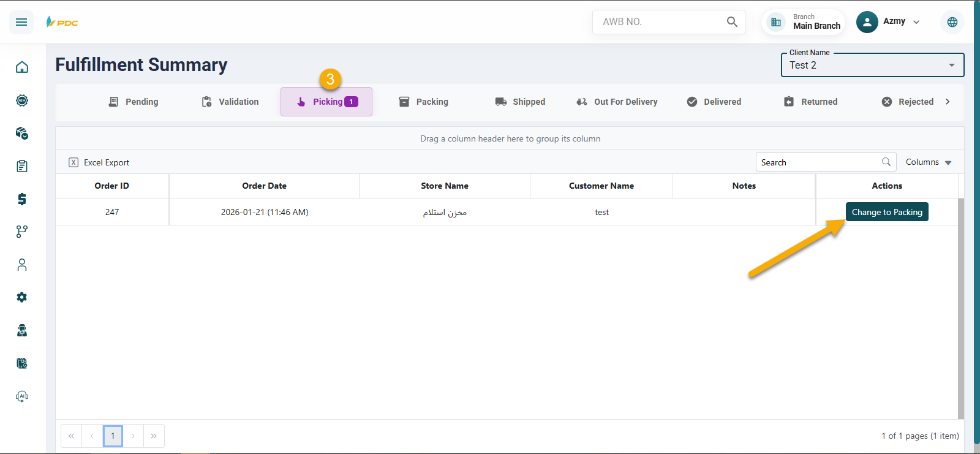Switch to the Delivered tab
The height and width of the screenshot is (454, 980).
pos(714,102)
